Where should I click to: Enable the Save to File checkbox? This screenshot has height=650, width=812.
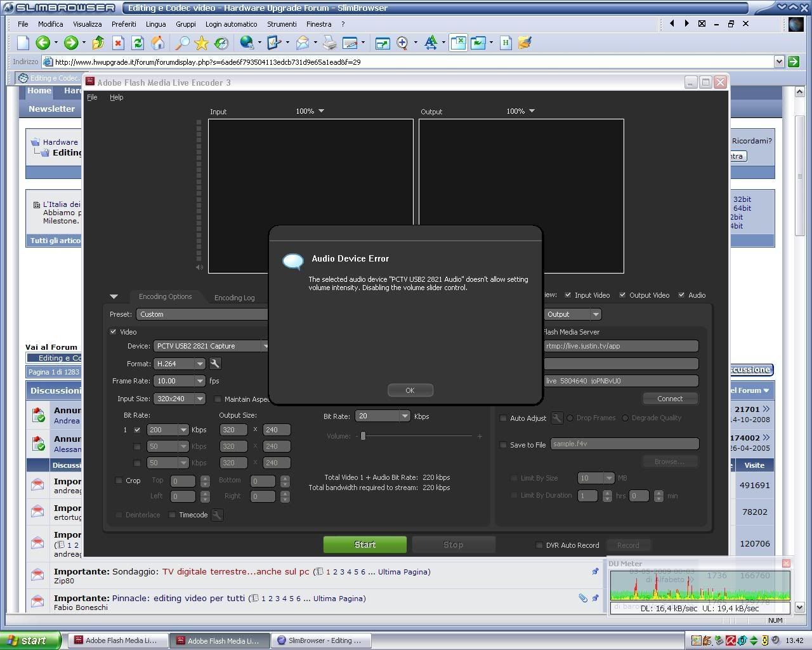(x=503, y=445)
